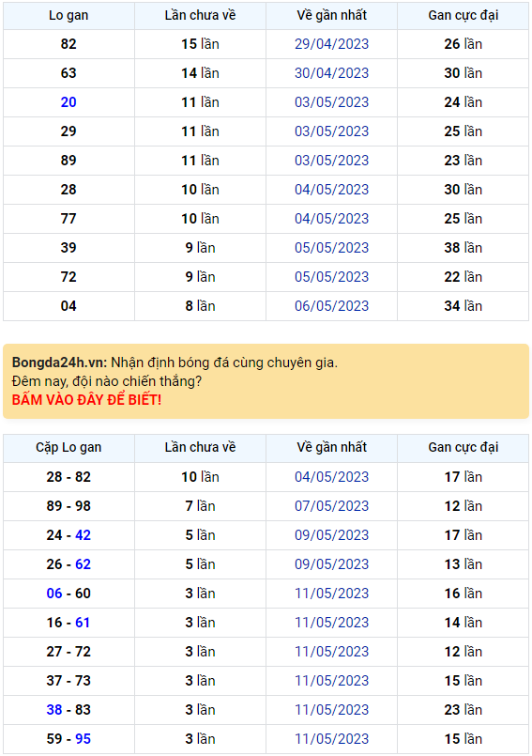Click '7 lần' cell in pair row 89 - 98
Screen dimensions: 532x756
tap(200, 506)
